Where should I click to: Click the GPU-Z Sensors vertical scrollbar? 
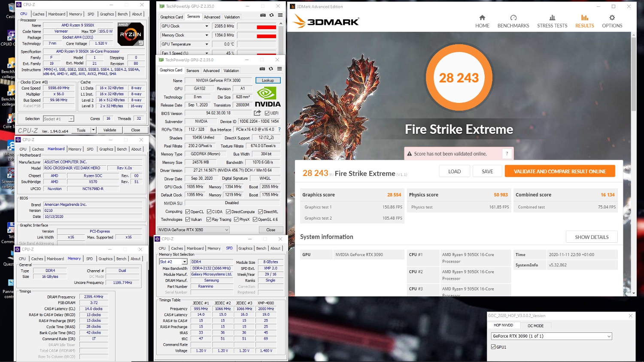pos(281,38)
